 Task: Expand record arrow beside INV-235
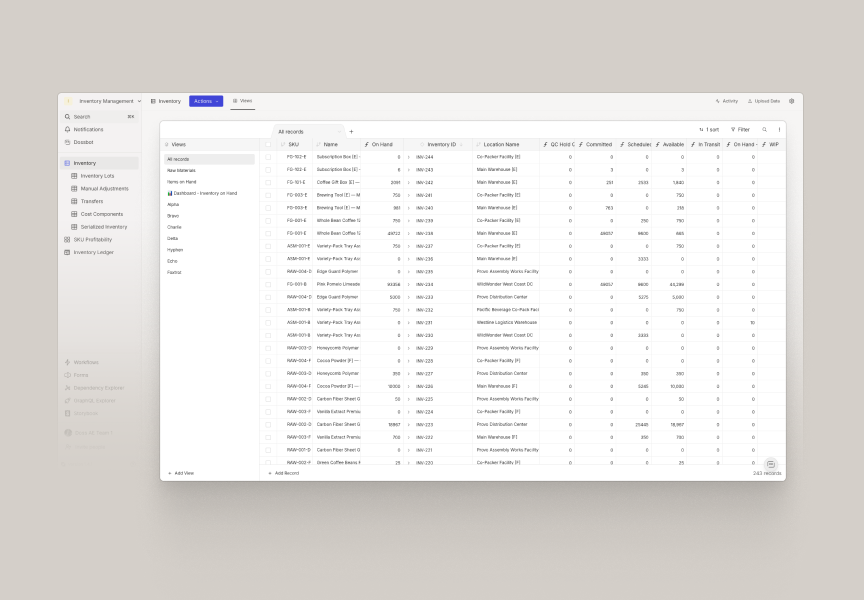tap(409, 272)
